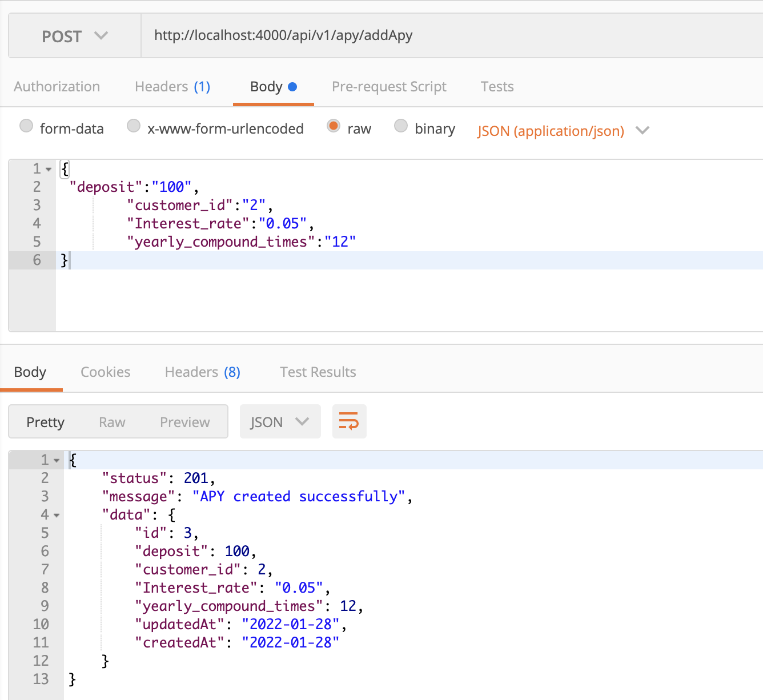Viewport: 763px width, 700px height.
Task: Select the Raw response view
Action: click(x=112, y=421)
